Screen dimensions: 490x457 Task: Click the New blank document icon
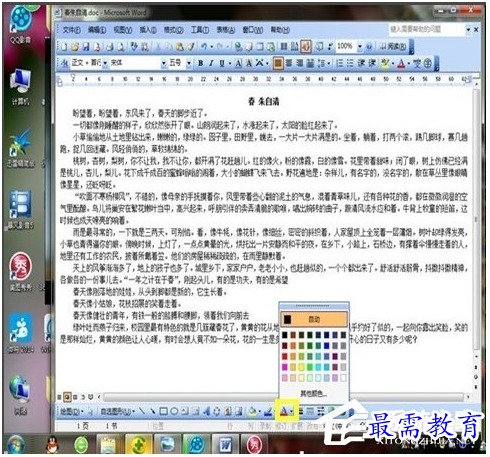(64, 46)
